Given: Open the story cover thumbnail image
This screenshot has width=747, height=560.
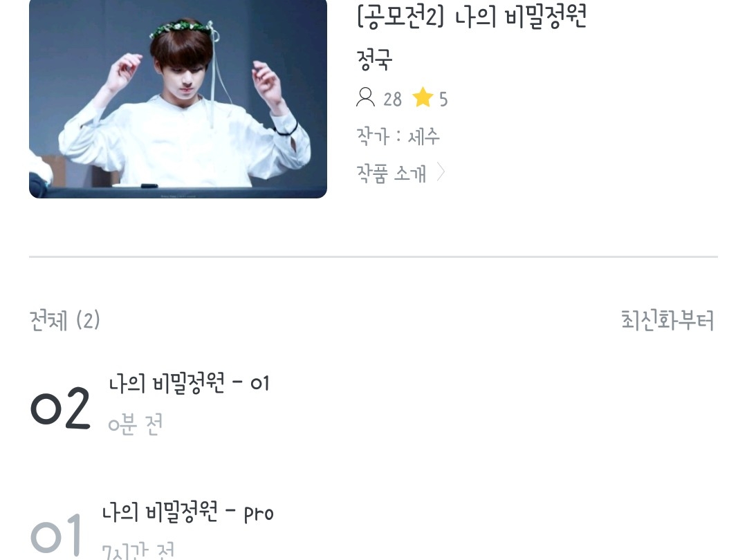Looking at the screenshot, I should (x=178, y=97).
